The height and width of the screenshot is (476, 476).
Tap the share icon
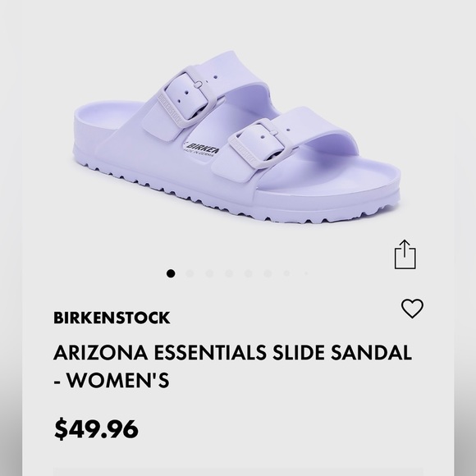click(405, 254)
